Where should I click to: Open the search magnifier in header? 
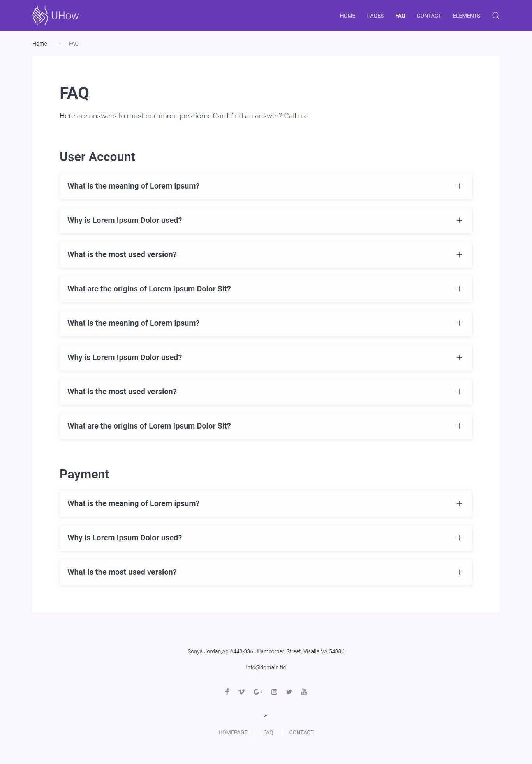point(495,16)
